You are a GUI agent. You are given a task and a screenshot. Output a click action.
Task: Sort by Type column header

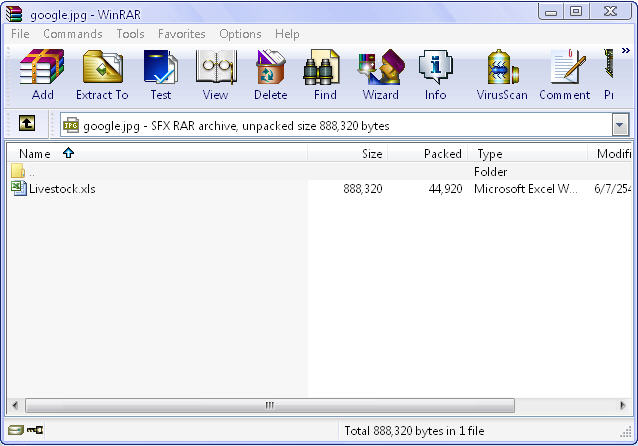[x=528, y=153]
